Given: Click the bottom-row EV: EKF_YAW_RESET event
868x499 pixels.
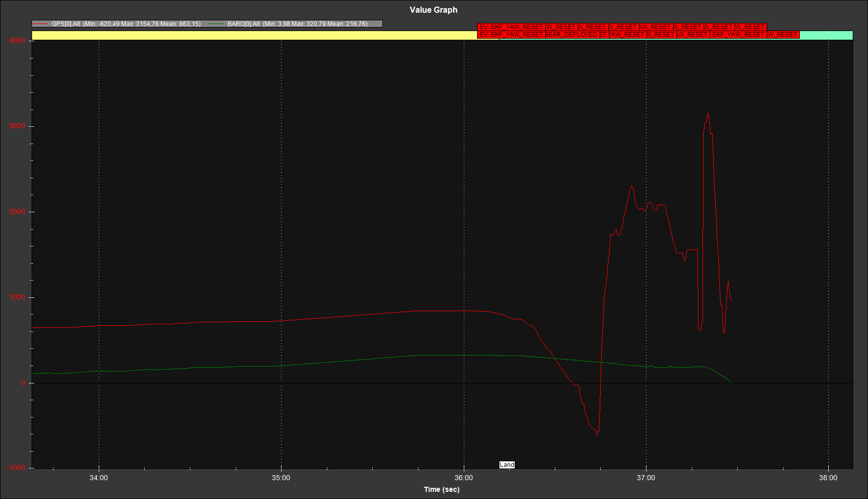Looking at the screenshot, I should (x=511, y=35).
